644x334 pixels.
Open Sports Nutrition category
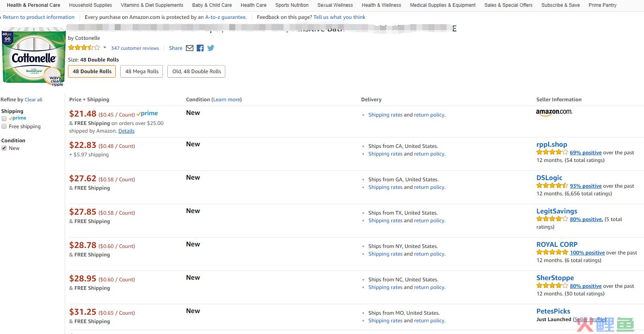click(292, 5)
